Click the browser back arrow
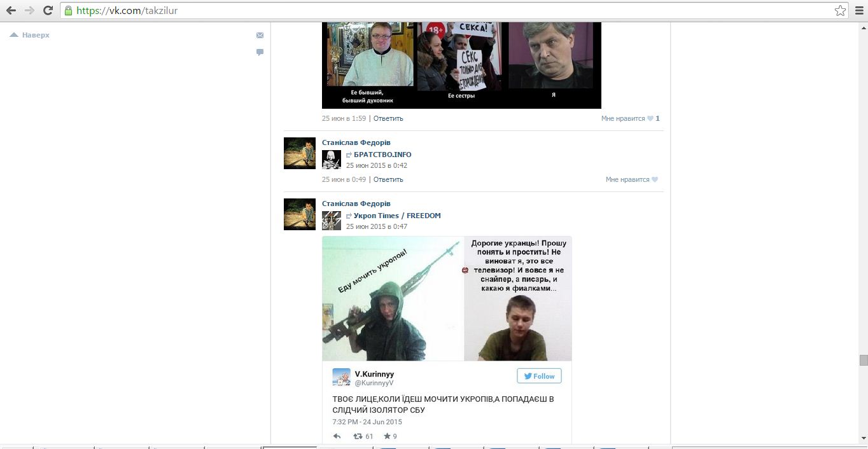The width and height of the screenshot is (868, 449). [11, 10]
